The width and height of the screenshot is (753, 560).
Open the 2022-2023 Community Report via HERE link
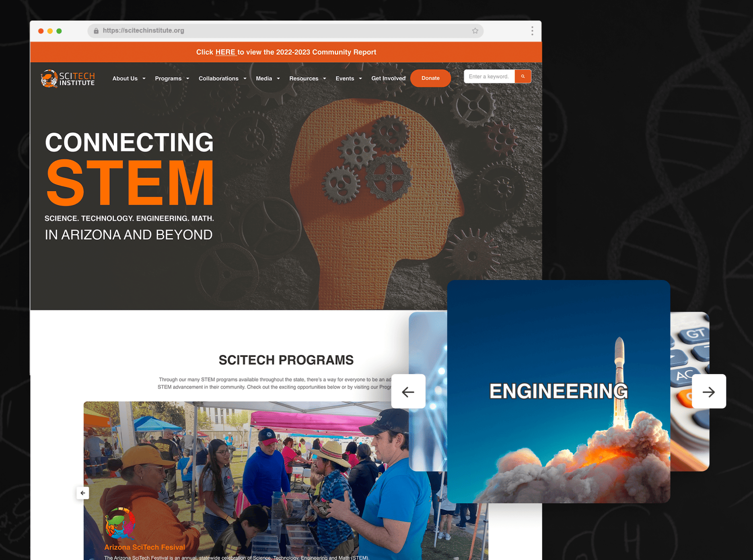coord(225,52)
